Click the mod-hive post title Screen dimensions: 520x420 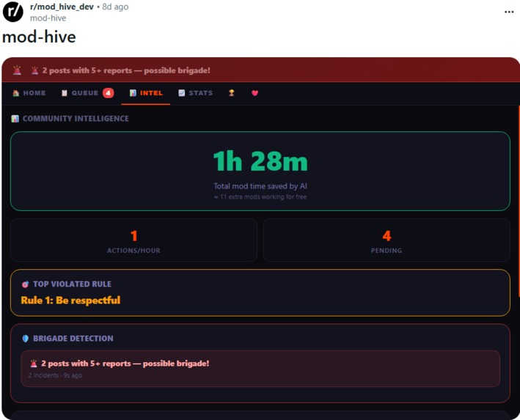[x=39, y=37]
